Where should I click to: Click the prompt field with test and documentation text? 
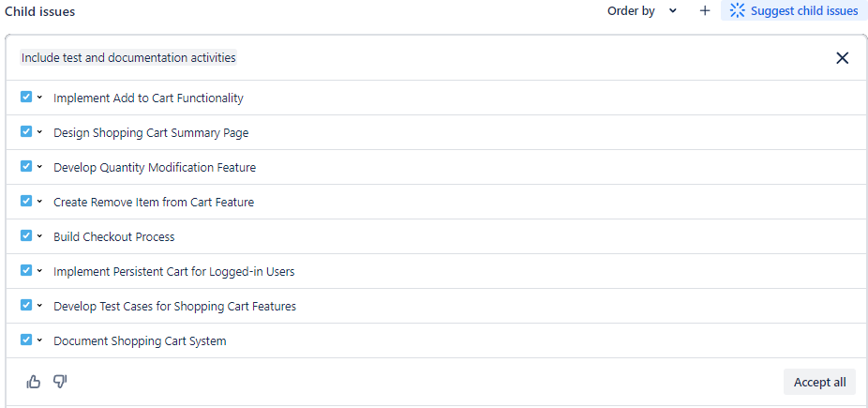(x=128, y=58)
